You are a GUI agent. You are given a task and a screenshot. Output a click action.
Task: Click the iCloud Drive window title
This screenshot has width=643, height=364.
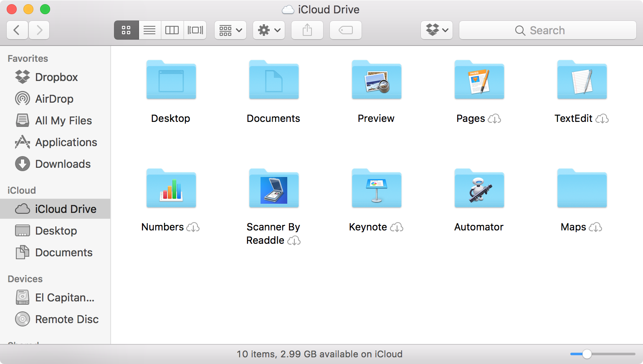tap(329, 10)
